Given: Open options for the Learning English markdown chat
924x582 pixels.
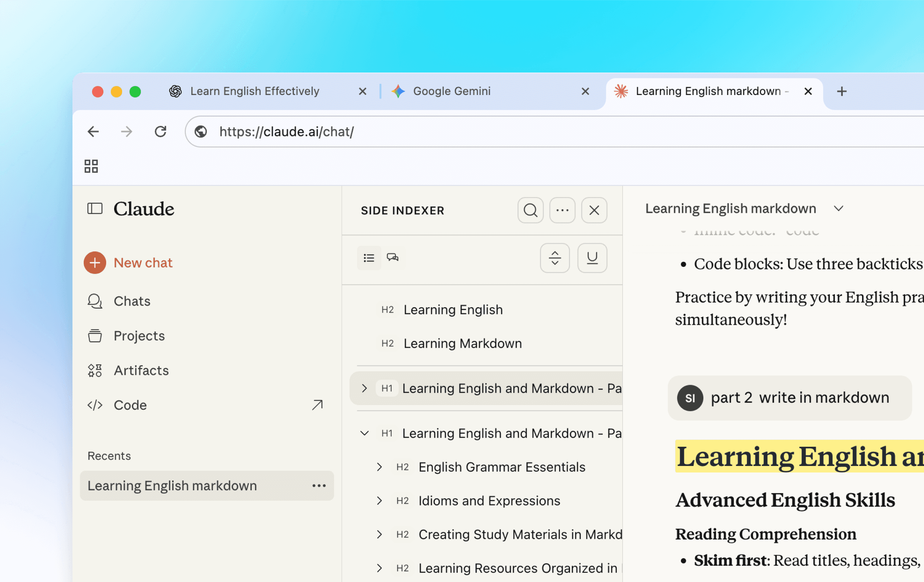Looking at the screenshot, I should tap(319, 486).
